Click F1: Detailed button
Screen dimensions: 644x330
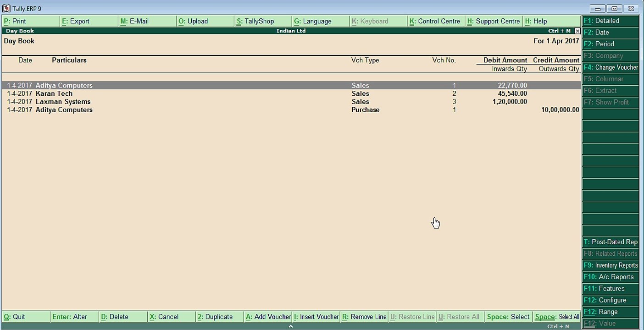[x=610, y=21]
